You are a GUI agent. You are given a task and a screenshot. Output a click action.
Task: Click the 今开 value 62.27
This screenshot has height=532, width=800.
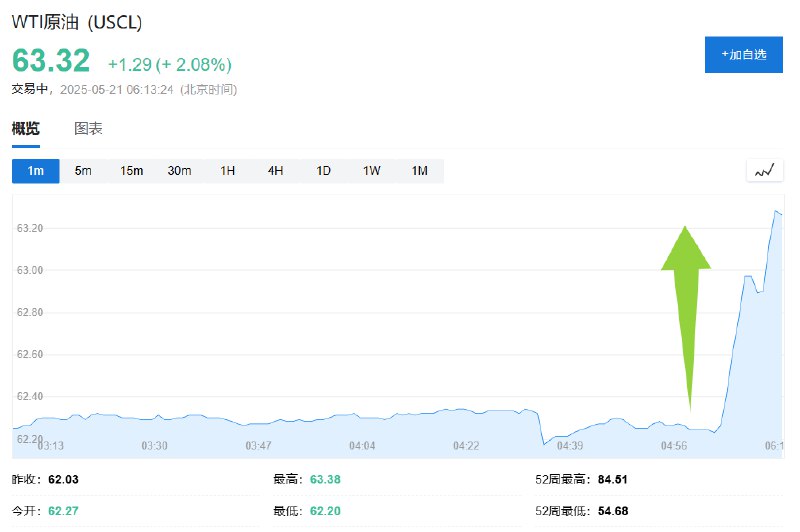point(63,511)
